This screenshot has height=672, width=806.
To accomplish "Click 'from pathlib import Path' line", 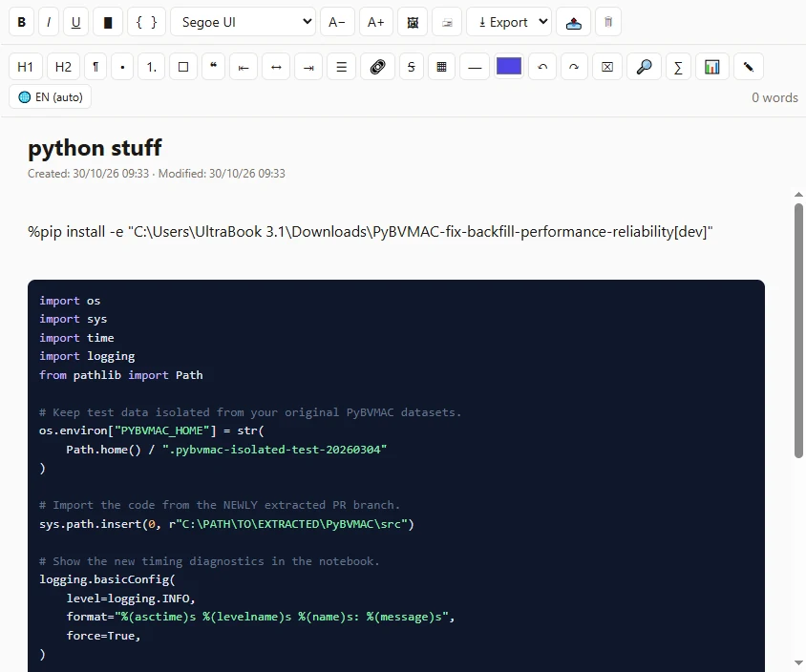I will (x=120, y=375).
